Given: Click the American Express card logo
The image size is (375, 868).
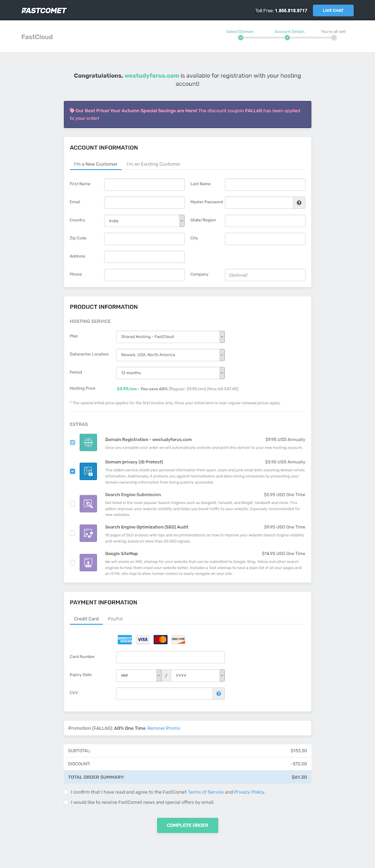Looking at the screenshot, I should 125,639.
